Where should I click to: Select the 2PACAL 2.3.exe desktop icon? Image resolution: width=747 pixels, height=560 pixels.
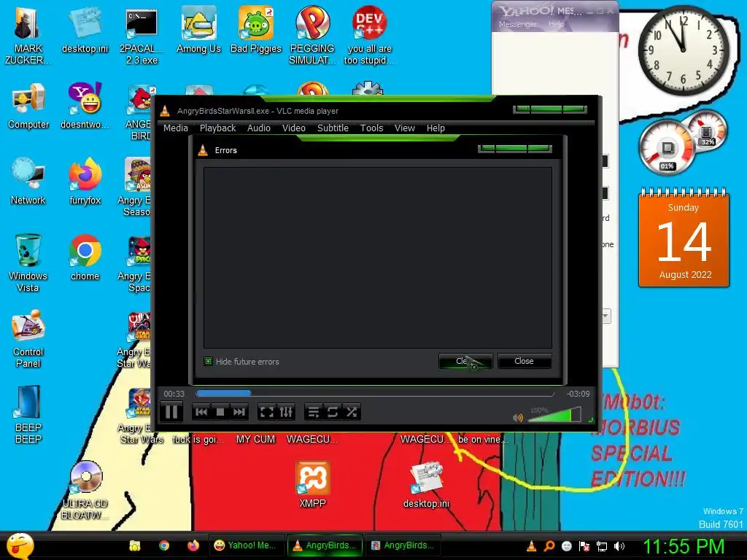[x=142, y=36]
